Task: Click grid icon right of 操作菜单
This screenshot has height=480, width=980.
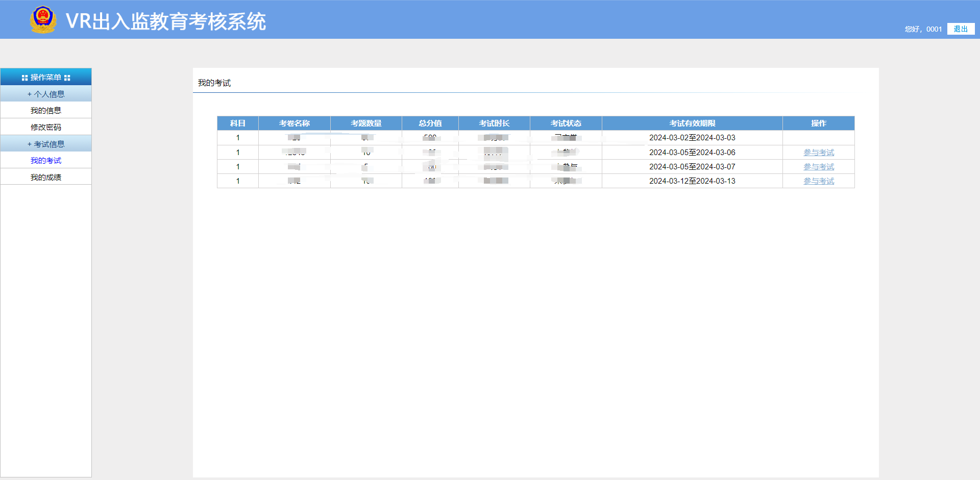Action: tap(67, 78)
